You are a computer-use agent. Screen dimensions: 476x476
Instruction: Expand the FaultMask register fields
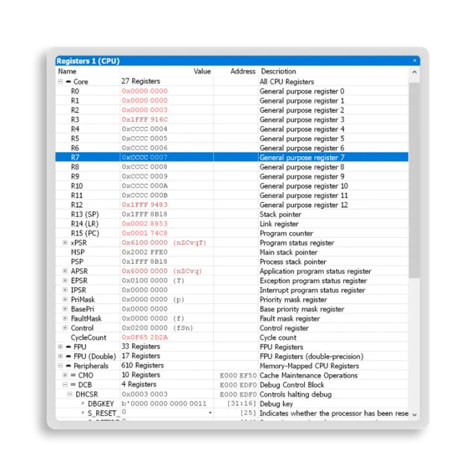pyautogui.click(x=65, y=318)
